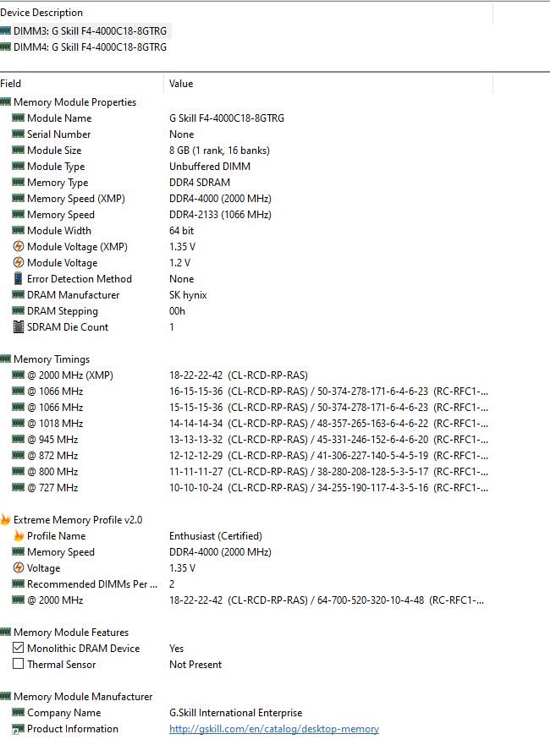Select the 'Module Width' field label
Viewport: 550px width, 756px height.
tap(59, 231)
